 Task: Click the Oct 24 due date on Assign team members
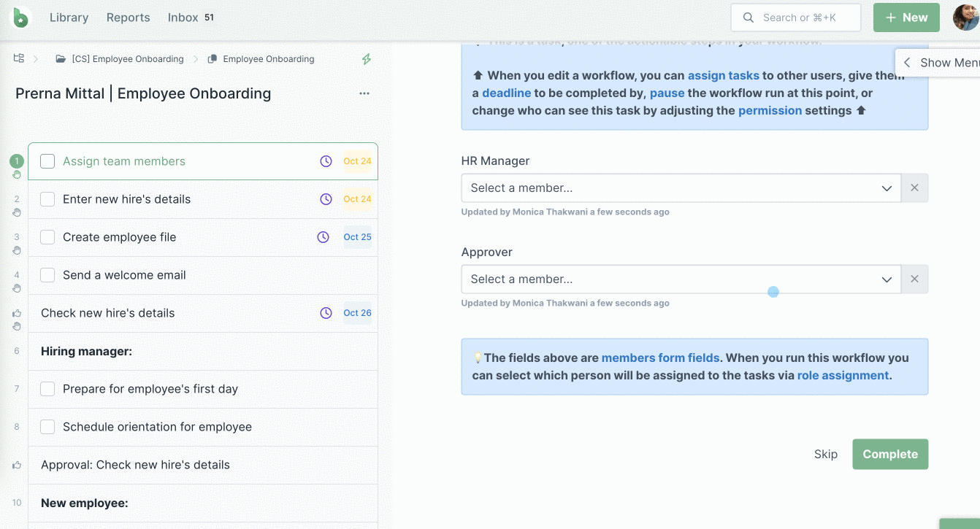coord(357,161)
